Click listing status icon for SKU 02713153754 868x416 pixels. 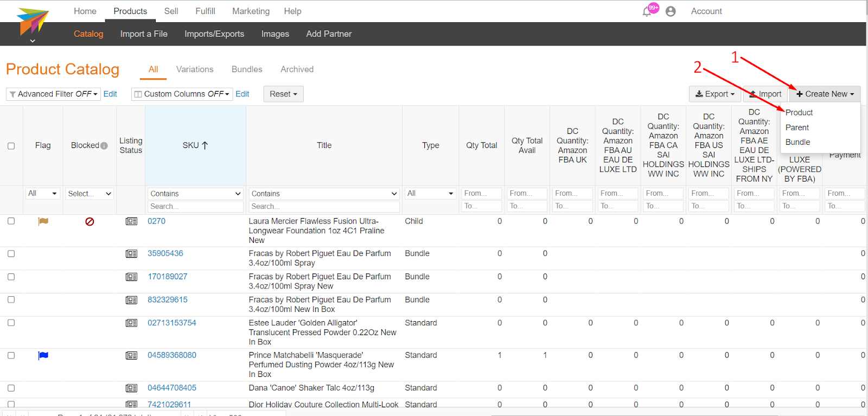tap(131, 323)
